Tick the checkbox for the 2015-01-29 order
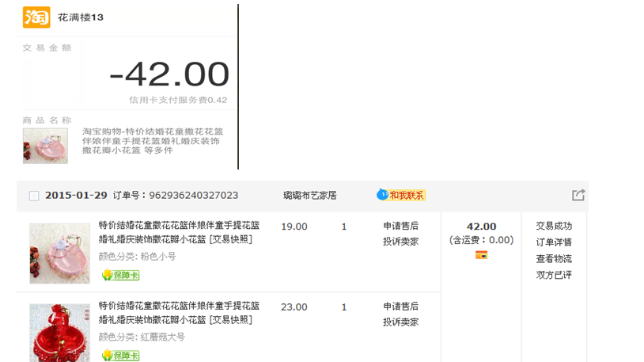644x362 pixels. [x=34, y=196]
